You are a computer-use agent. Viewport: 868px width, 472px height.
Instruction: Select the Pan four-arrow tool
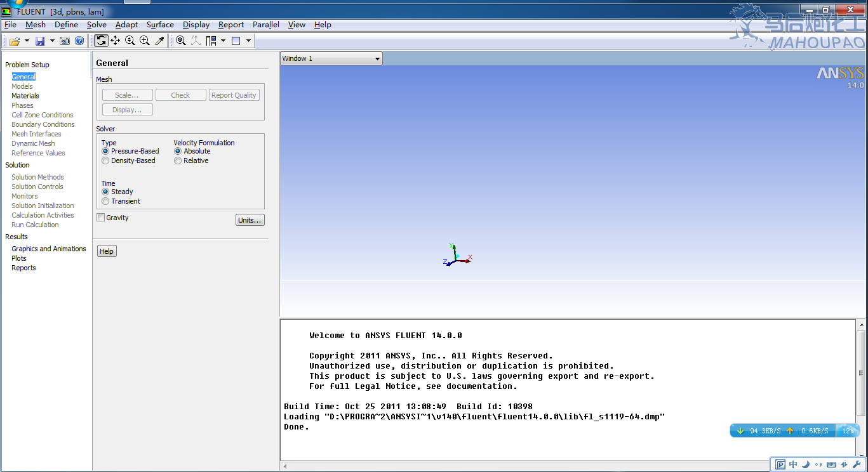(x=115, y=41)
